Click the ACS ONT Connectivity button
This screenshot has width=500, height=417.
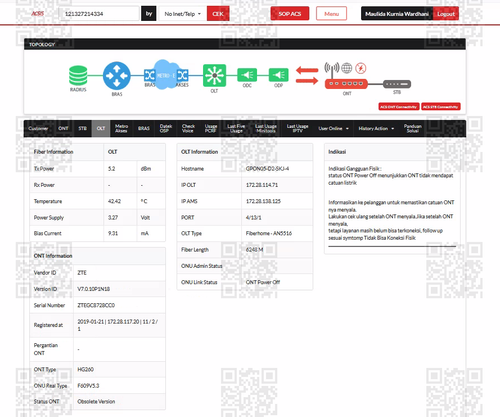pyautogui.click(x=399, y=107)
